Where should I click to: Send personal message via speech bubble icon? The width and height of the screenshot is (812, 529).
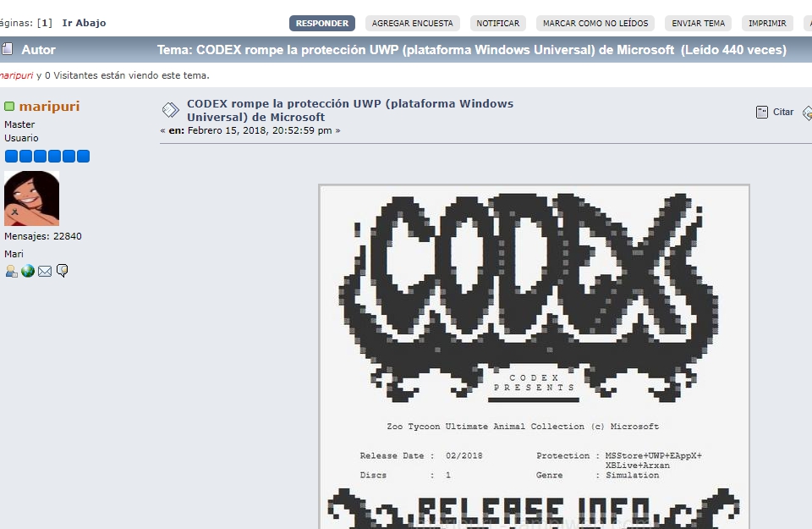click(x=62, y=271)
